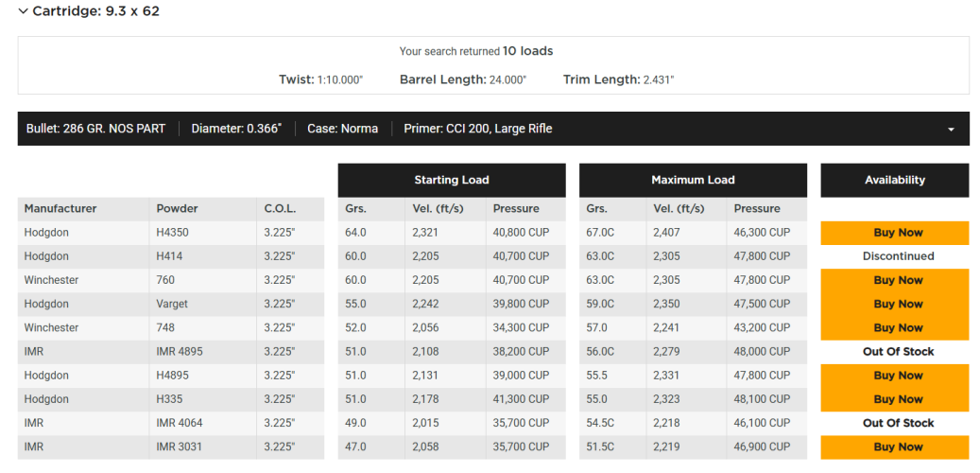Click the 2,321 starting velocity value
Viewport: 980px width, 473px height.
(425, 233)
